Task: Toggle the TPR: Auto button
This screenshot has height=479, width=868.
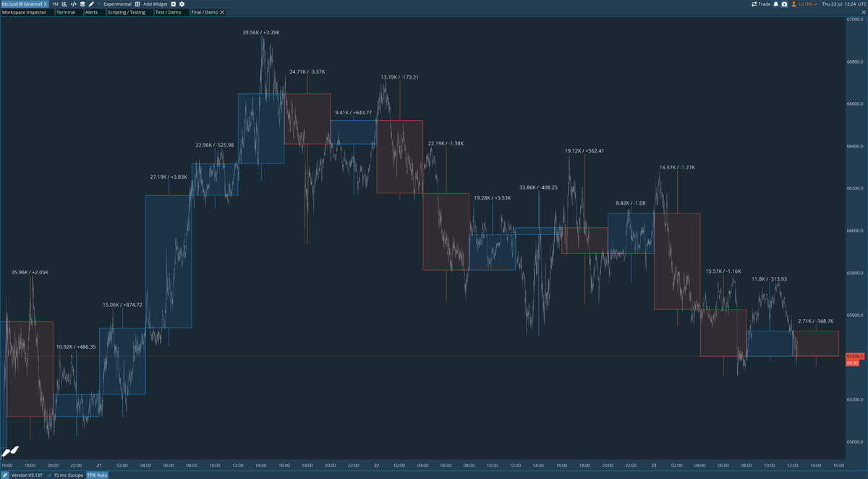Action: click(97, 475)
